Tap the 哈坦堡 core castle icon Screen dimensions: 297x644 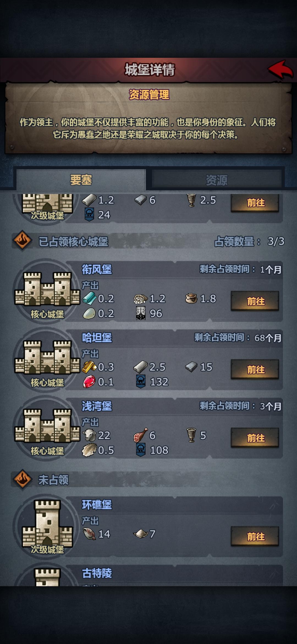point(47,357)
